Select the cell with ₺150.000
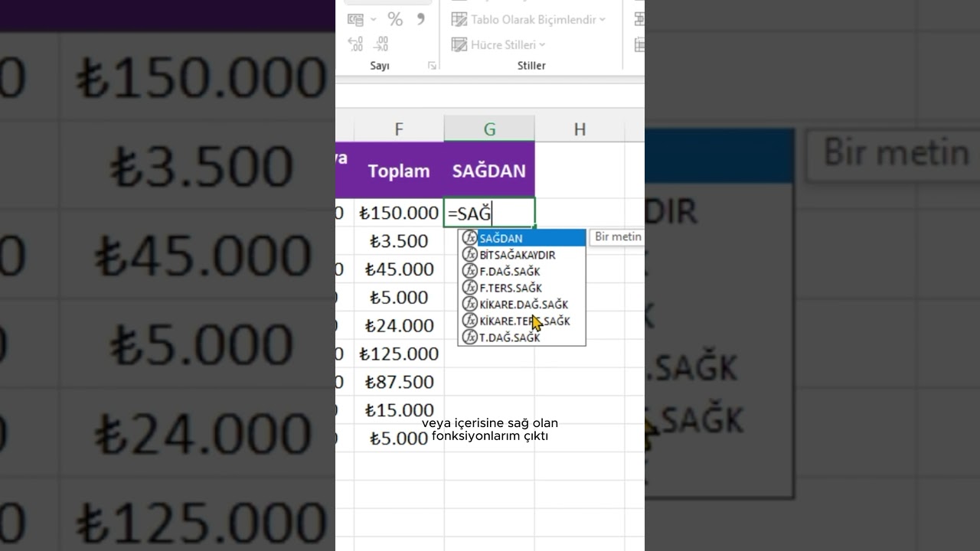 tap(399, 213)
